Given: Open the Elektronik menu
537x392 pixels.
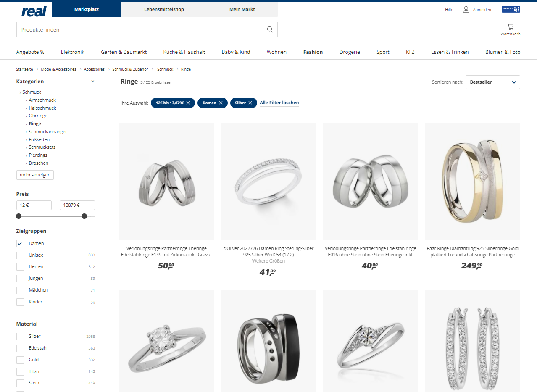Looking at the screenshot, I should click(73, 52).
